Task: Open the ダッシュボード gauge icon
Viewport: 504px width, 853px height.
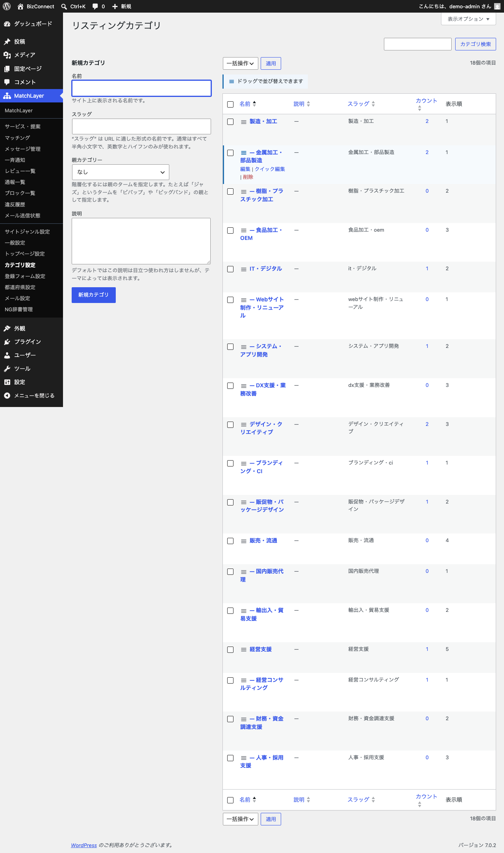Action: coord(7,24)
